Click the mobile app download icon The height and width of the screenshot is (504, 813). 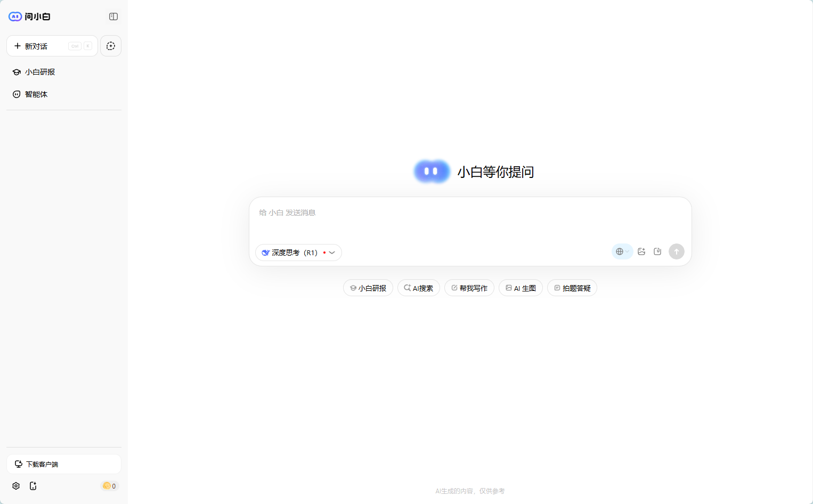pyautogui.click(x=33, y=486)
